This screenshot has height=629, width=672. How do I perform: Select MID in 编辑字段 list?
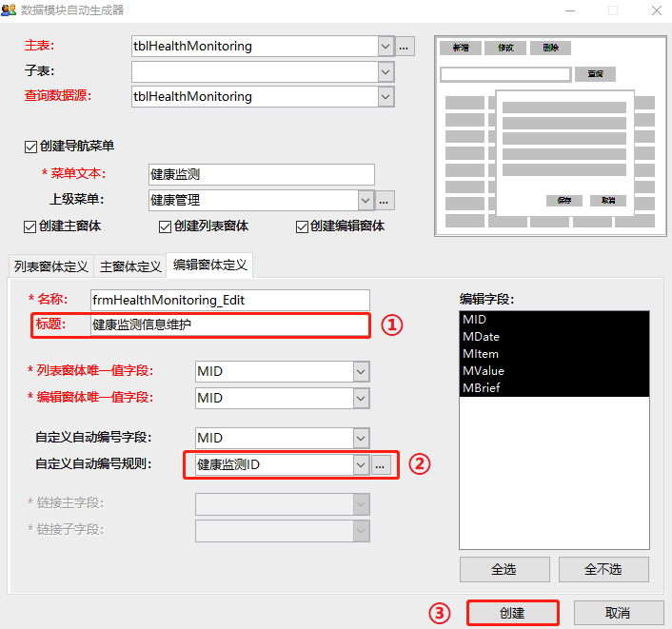[554, 320]
